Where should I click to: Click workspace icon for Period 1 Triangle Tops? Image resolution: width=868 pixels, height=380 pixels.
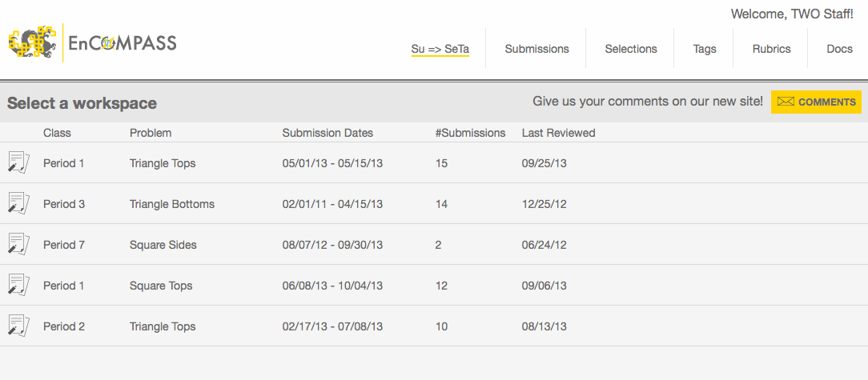coord(18,162)
